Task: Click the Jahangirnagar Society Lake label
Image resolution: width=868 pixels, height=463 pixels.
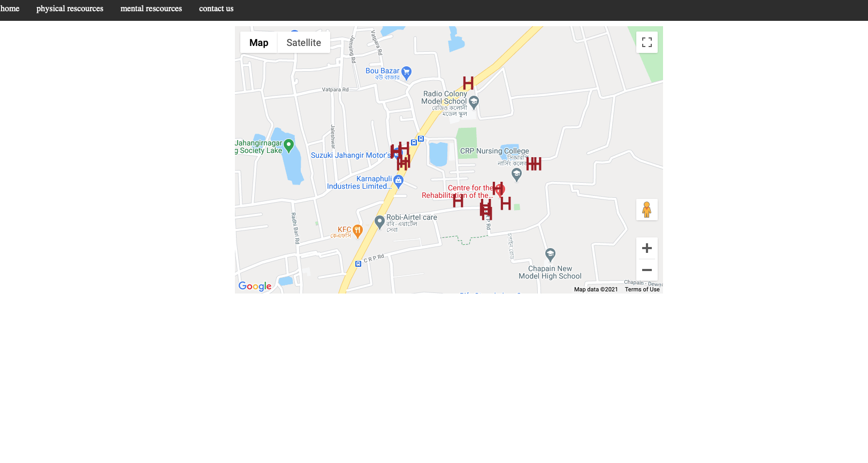Action: [258, 146]
